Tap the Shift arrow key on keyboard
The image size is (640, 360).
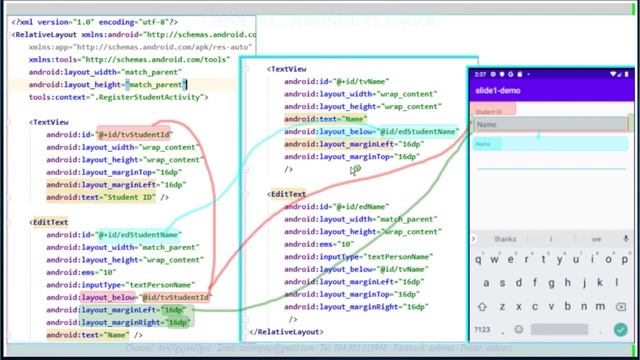pyautogui.click(x=482, y=307)
